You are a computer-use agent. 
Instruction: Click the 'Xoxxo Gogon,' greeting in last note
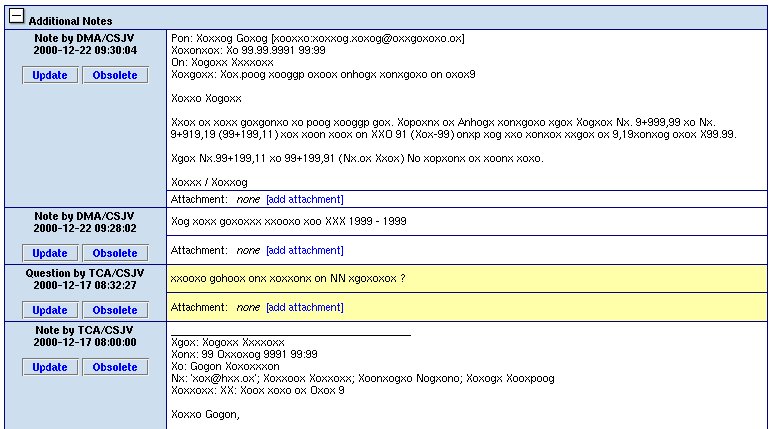coord(206,414)
